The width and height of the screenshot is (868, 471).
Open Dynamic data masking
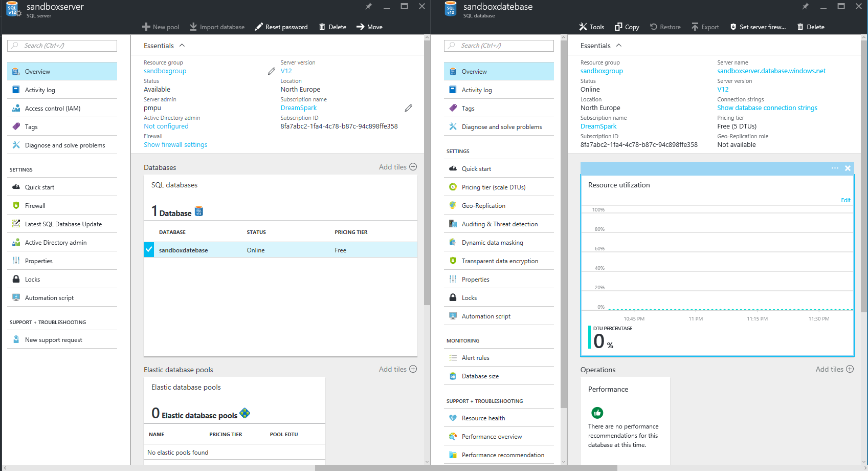pos(499,243)
